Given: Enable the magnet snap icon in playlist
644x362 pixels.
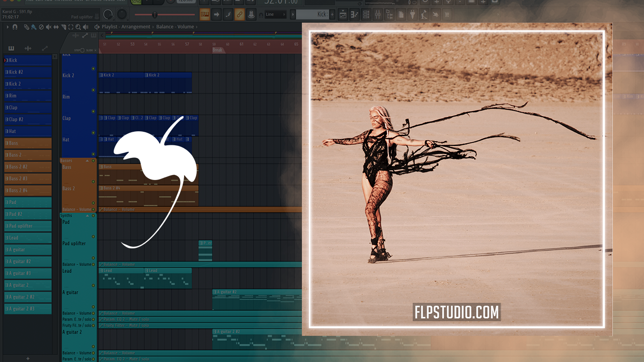Looking at the screenshot, I should pos(15,27).
